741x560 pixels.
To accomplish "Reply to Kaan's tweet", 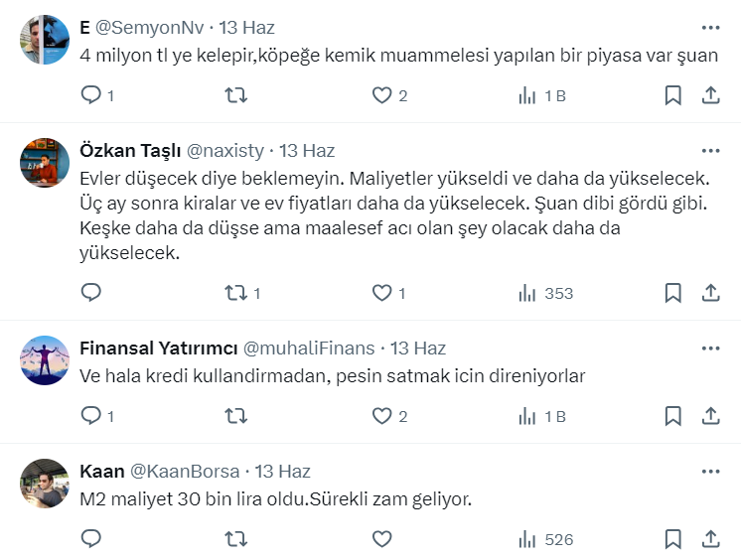I will [91, 539].
